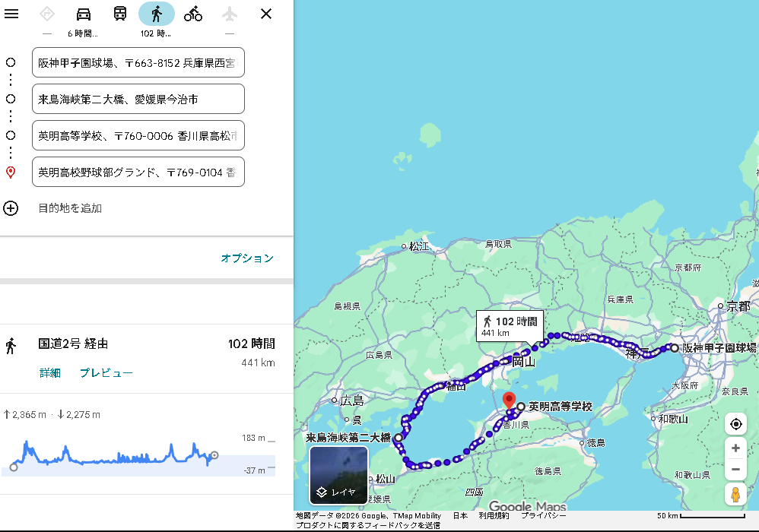Open the 利用規約 terms link
This screenshot has height=532, width=759.
[494, 515]
